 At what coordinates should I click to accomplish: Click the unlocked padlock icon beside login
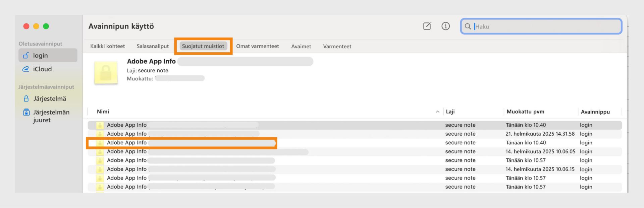coord(26,56)
